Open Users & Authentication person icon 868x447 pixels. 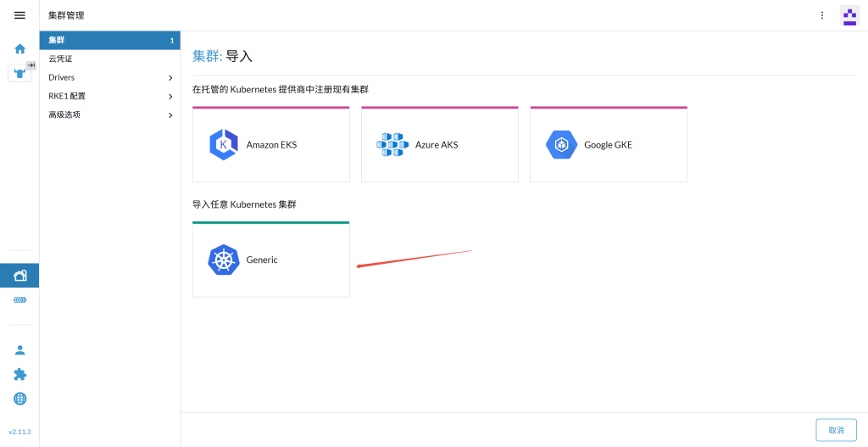19,349
